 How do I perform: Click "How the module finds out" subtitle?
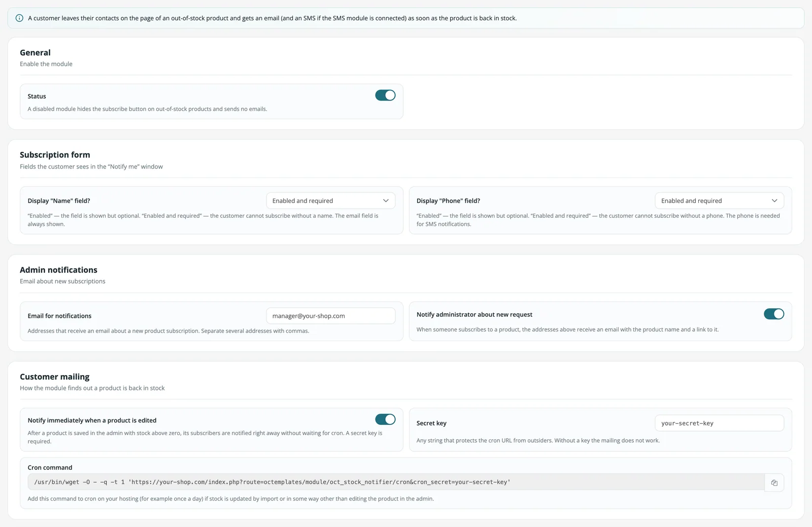[x=92, y=388]
